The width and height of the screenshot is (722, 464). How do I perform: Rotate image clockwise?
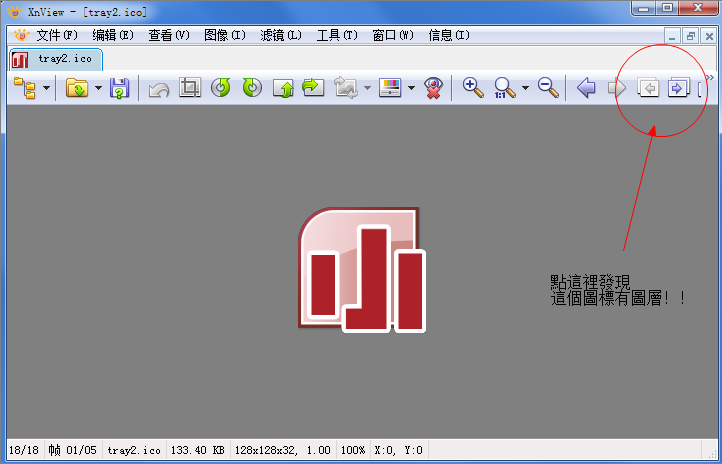point(252,87)
